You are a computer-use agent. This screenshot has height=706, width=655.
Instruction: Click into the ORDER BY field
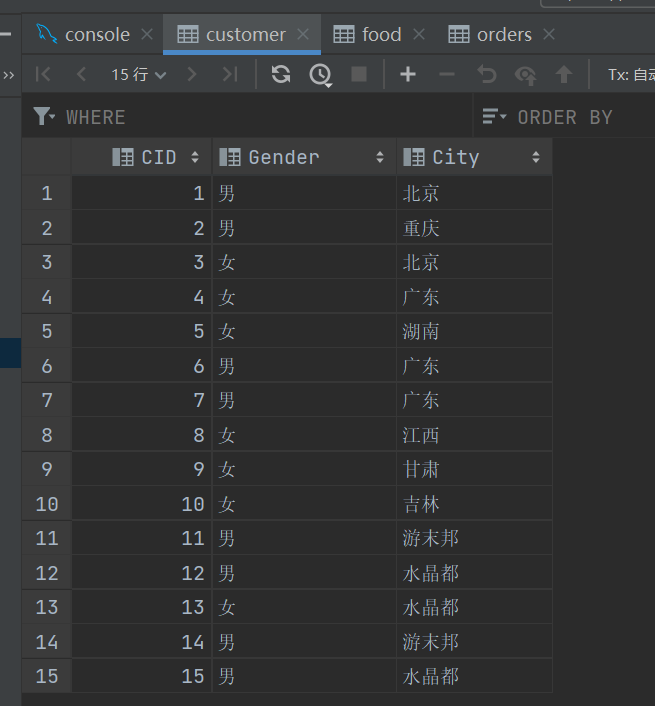tap(586, 117)
